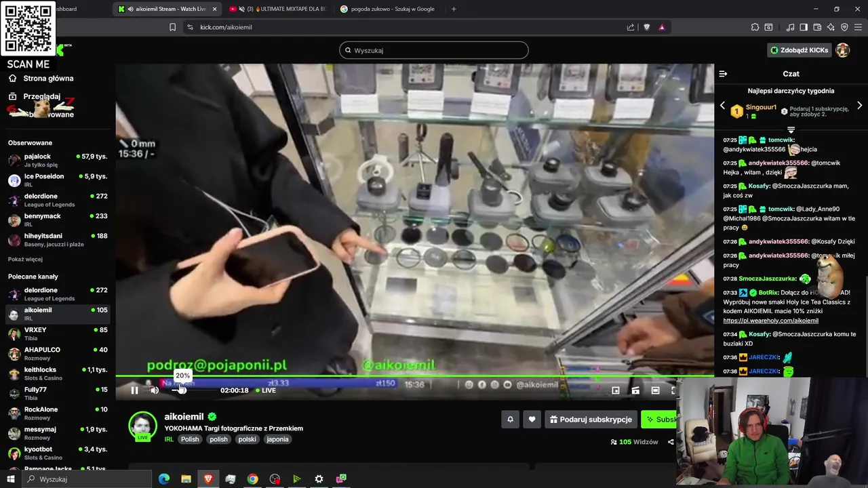The height and width of the screenshot is (488, 868).
Task: Open the music note playlist icon
Action: coord(790,27)
